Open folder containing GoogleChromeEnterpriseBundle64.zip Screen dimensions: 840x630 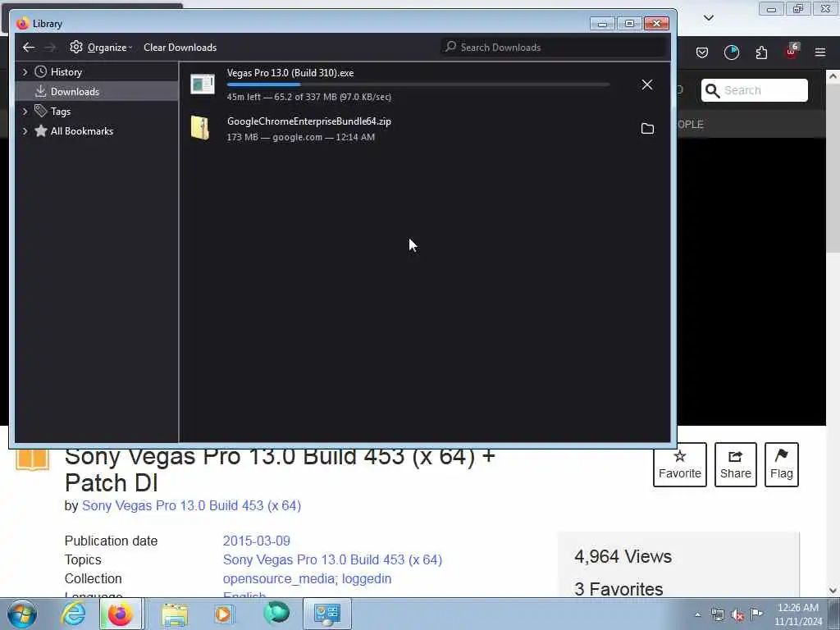click(648, 129)
